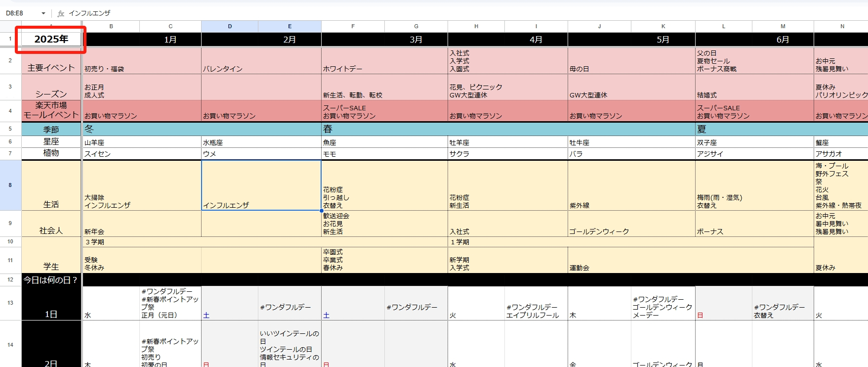Select the 魚座 cell

pyautogui.click(x=384, y=142)
